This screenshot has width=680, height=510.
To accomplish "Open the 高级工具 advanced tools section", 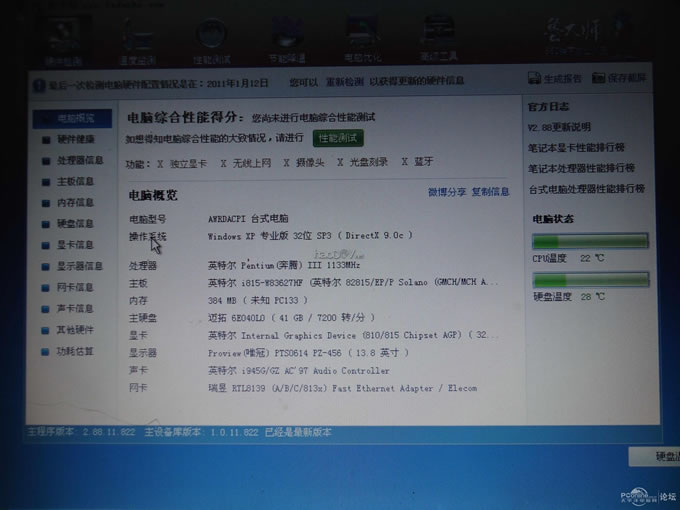I will [438, 39].
